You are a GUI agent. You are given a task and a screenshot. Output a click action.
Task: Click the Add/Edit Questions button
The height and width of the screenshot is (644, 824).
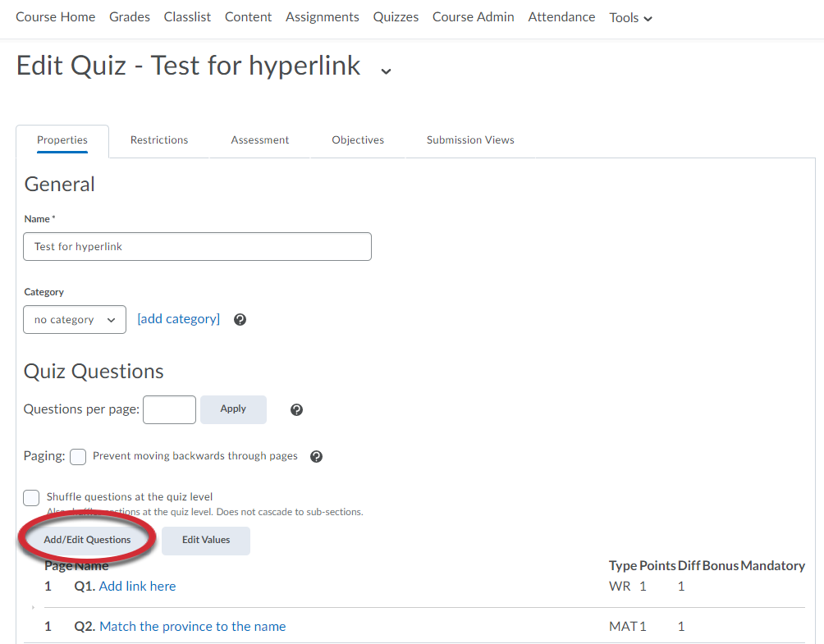(x=87, y=540)
